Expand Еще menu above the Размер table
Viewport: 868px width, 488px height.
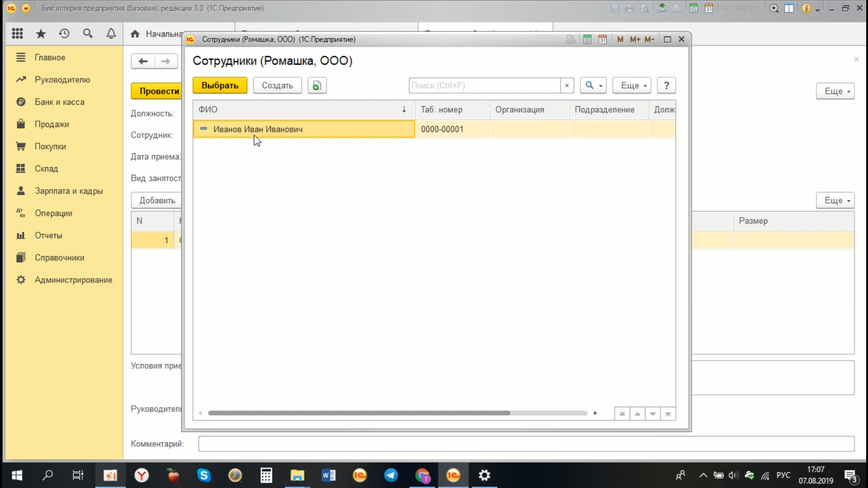835,200
